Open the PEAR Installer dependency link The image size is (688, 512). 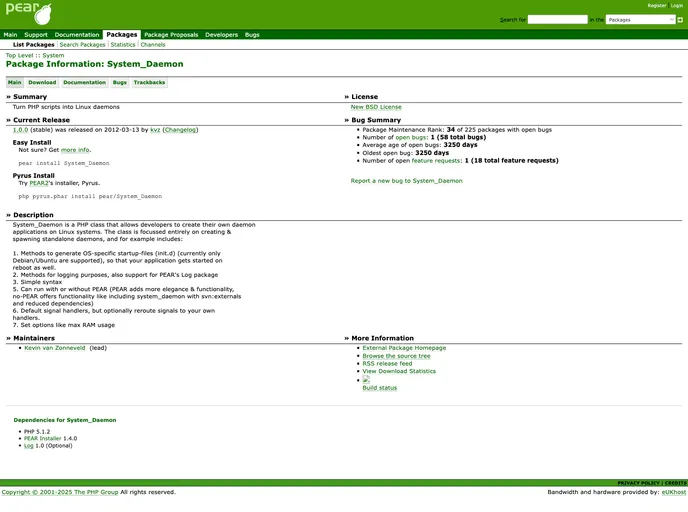(43, 439)
